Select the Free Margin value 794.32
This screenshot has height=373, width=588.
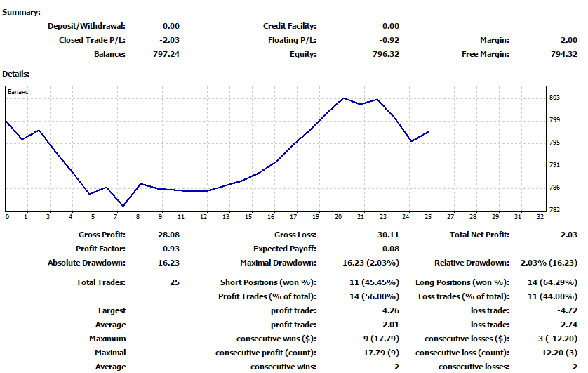[564, 54]
